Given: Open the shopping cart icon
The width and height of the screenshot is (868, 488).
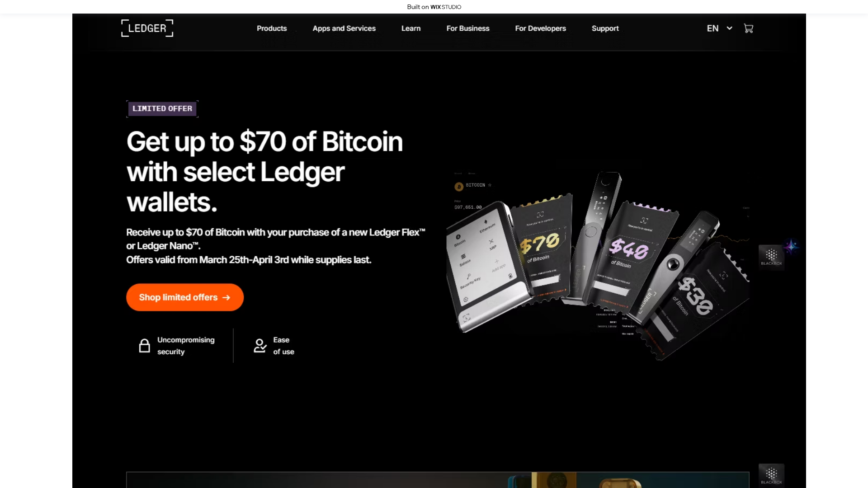Looking at the screenshot, I should tap(748, 28).
